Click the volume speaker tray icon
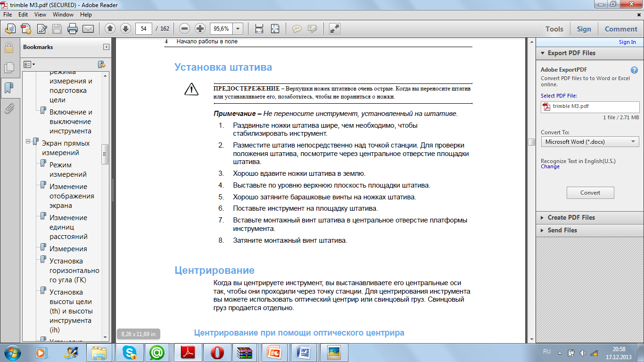644x362 pixels. [x=583, y=353]
